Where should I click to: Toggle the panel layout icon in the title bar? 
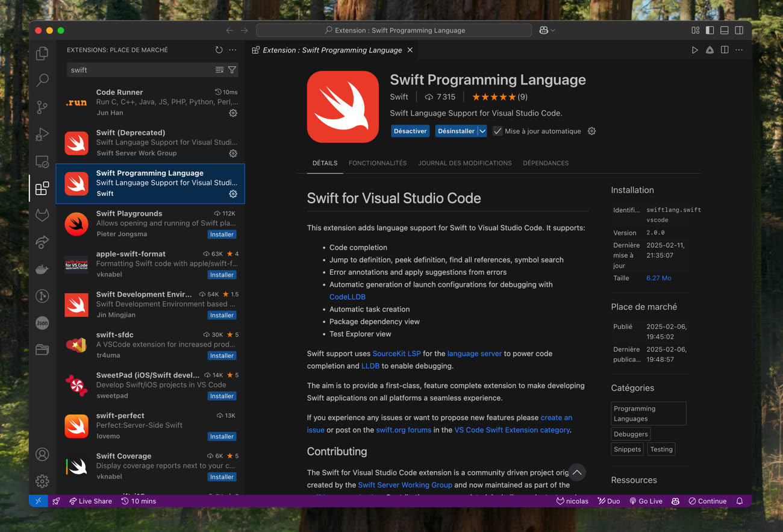point(724,30)
